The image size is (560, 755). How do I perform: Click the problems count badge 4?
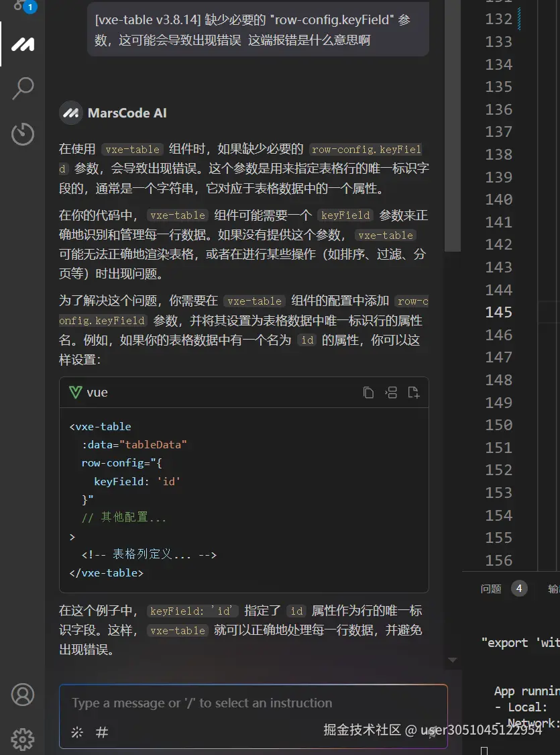(x=519, y=589)
